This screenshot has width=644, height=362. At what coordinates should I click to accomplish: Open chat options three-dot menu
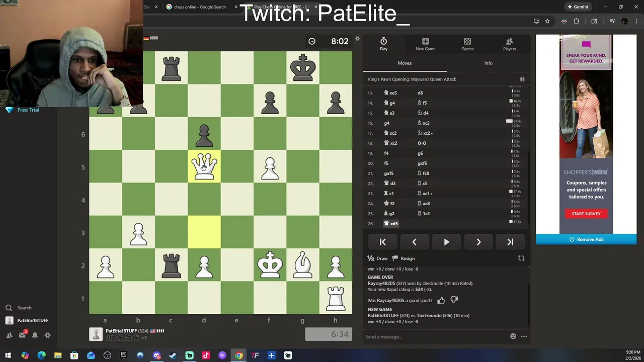pyautogui.click(x=524, y=336)
